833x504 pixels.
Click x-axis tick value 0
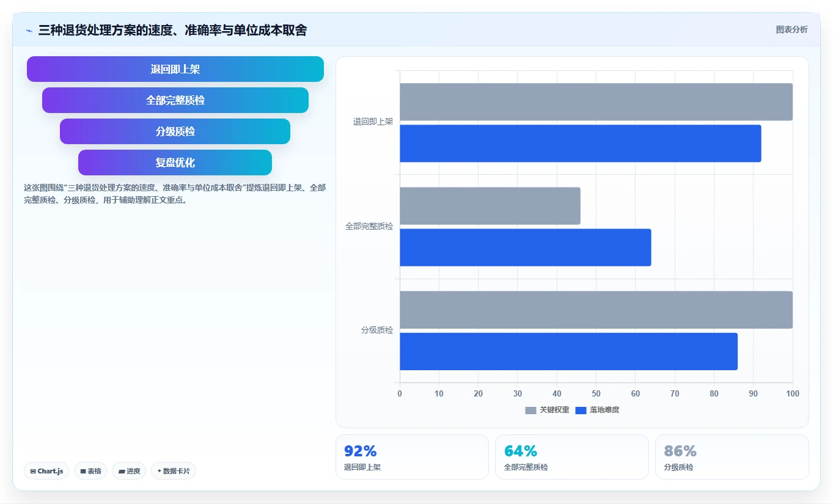(400, 393)
